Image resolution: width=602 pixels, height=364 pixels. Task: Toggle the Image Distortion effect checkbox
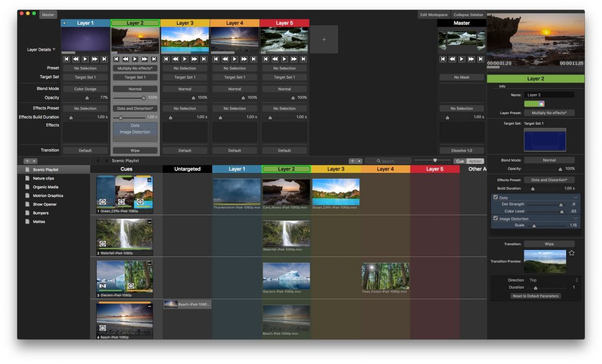(x=496, y=219)
